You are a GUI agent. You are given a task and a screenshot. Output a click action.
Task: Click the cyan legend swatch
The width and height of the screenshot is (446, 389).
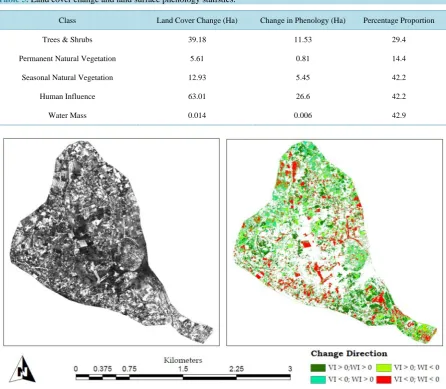click(318, 379)
